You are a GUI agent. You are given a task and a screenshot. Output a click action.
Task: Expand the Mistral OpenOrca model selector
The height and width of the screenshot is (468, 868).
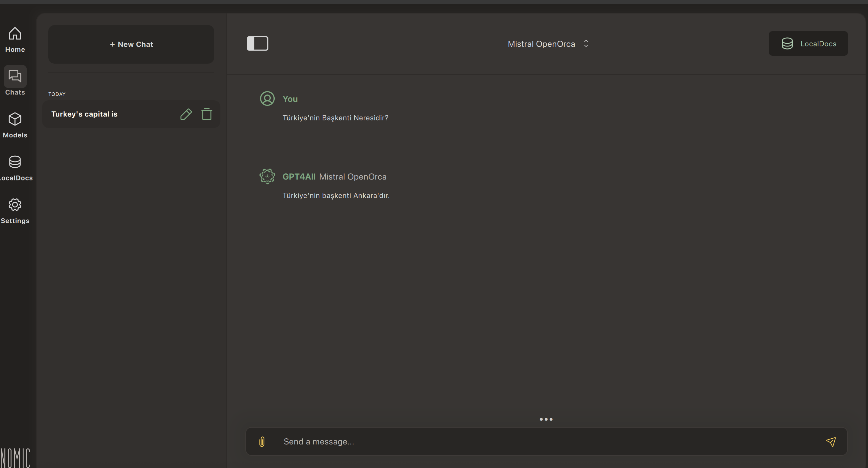click(541, 44)
